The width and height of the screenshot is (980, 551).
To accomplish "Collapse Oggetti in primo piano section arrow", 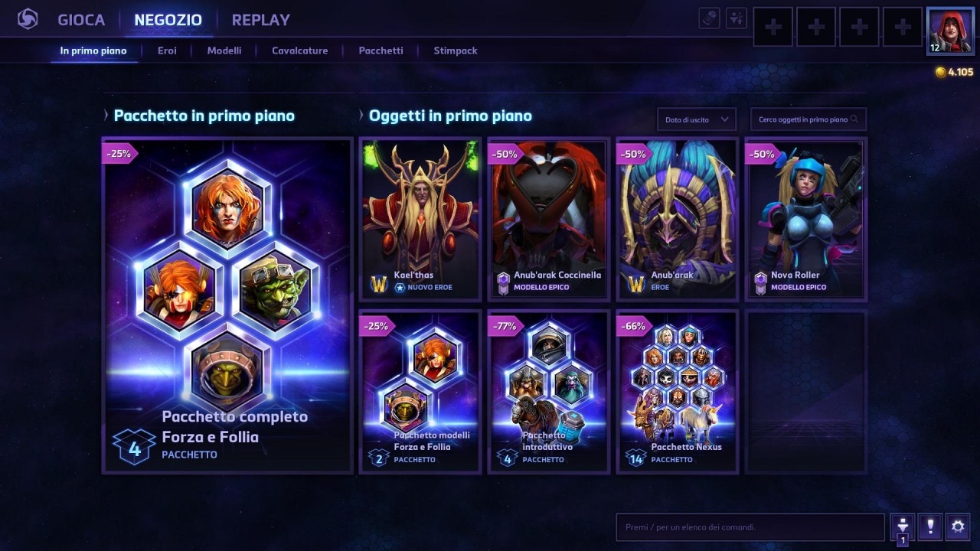I will point(361,116).
